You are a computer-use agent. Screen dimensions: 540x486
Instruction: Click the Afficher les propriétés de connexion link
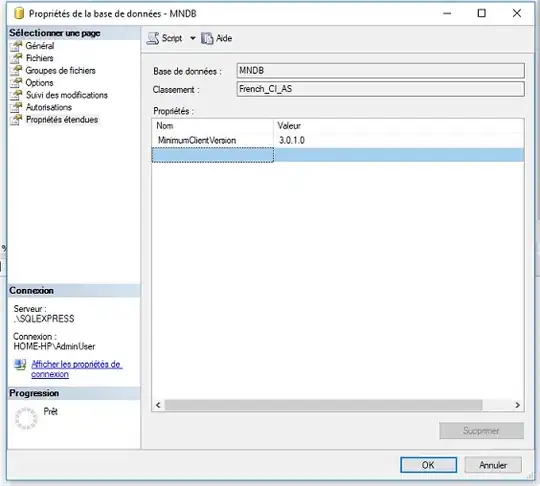coord(76,369)
